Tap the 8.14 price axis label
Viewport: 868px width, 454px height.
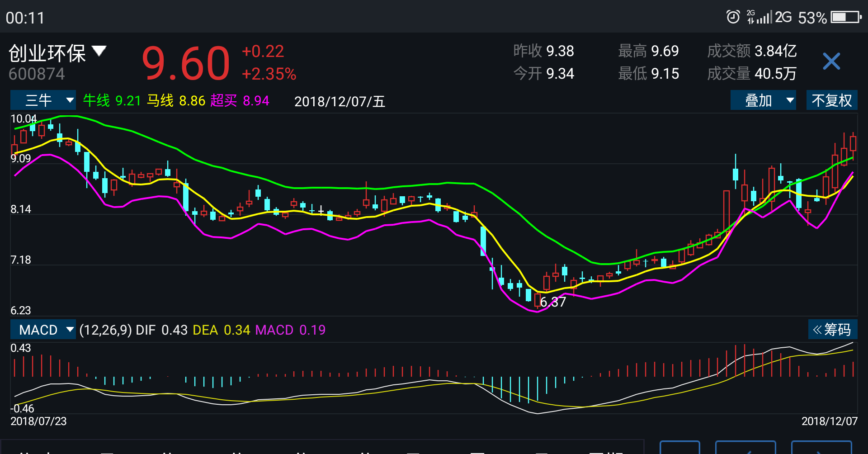tap(21, 209)
